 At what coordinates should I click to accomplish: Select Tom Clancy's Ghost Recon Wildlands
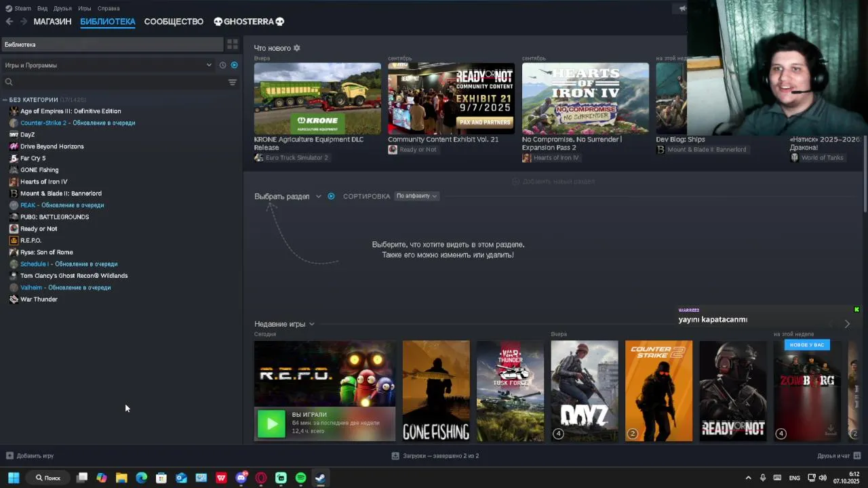click(73, 276)
